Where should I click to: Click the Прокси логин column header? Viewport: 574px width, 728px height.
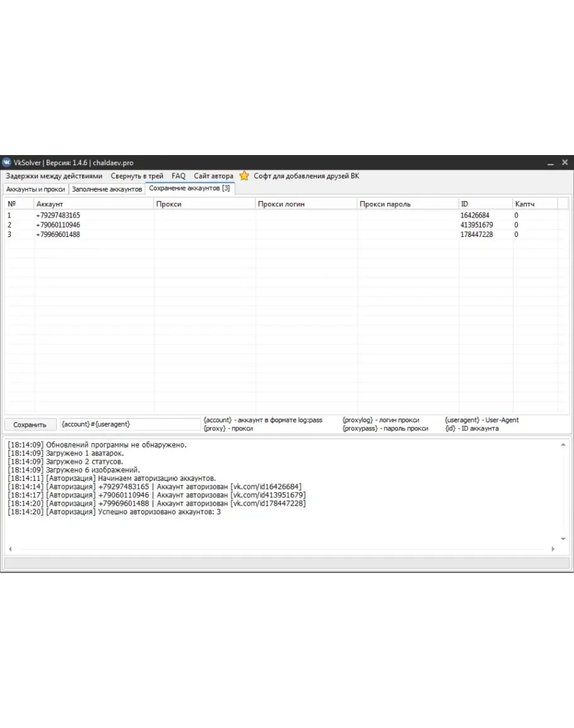pos(306,204)
